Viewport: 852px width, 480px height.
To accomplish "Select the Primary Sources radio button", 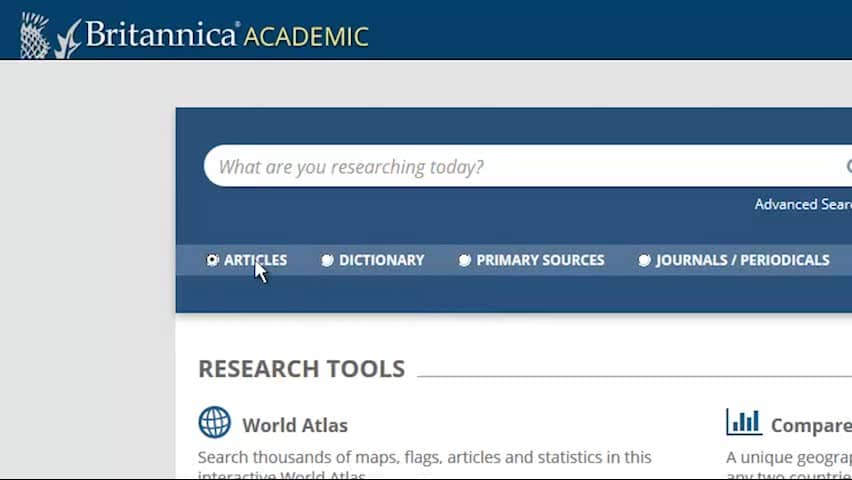I will pos(465,260).
